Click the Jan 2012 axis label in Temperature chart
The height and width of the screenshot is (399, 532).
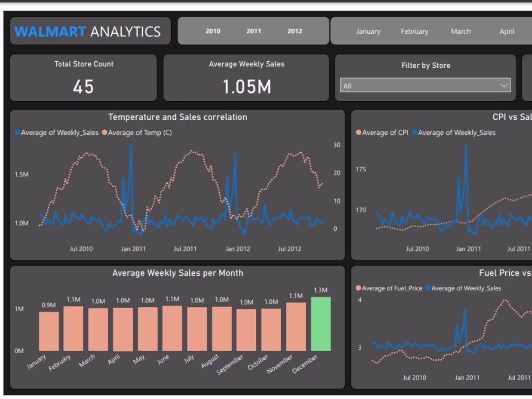click(x=238, y=249)
